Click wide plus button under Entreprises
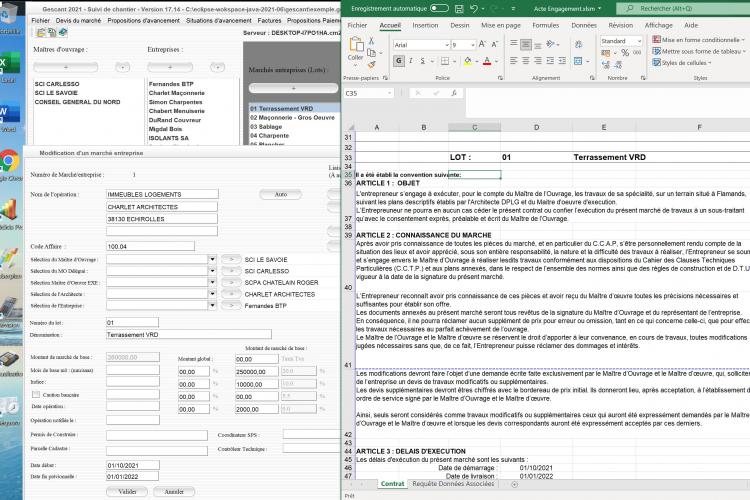This screenshot has width=750, height=500. [x=170, y=67]
